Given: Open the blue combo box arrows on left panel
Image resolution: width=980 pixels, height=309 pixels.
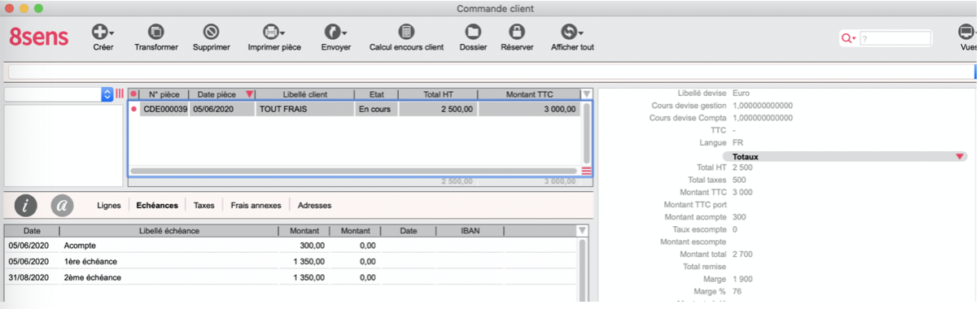Looking at the screenshot, I should click(x=107, y=94).
